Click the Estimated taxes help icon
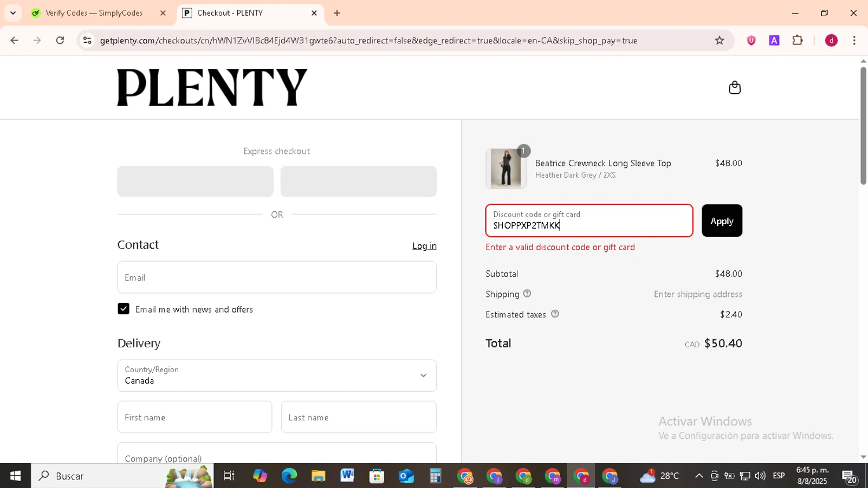The height and width of the screenshot is (488, 868). click(555, 314)
